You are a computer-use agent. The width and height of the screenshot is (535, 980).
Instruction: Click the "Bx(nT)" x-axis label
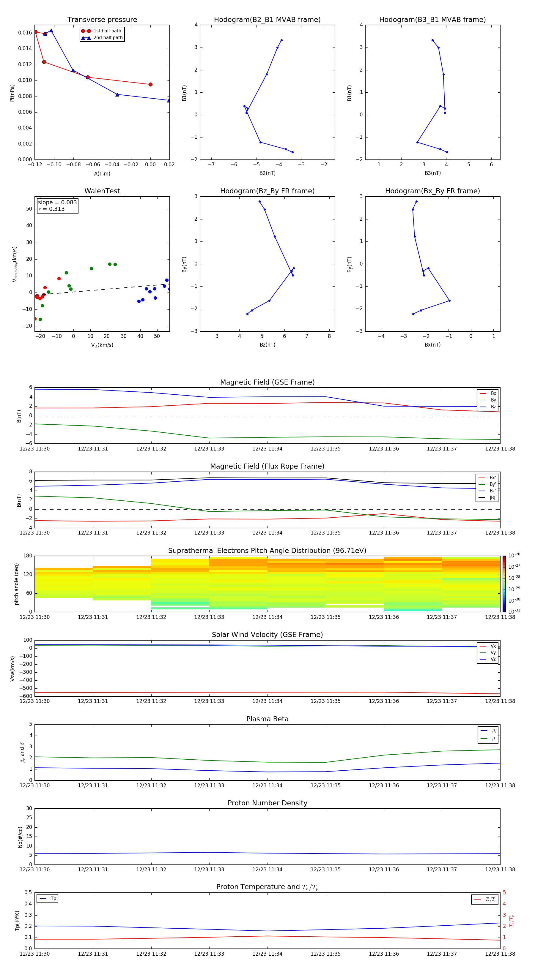[x=432, y=345]
